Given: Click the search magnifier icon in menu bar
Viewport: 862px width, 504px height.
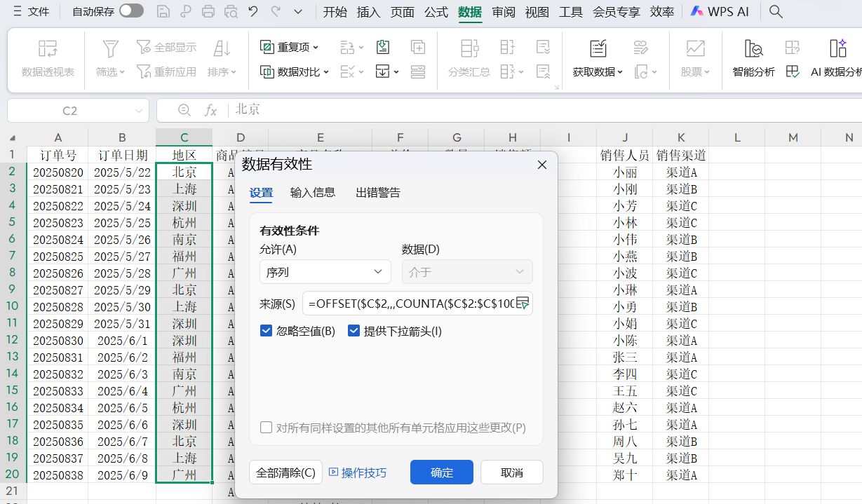Looking at the screenshot, I should coord(776,11).
